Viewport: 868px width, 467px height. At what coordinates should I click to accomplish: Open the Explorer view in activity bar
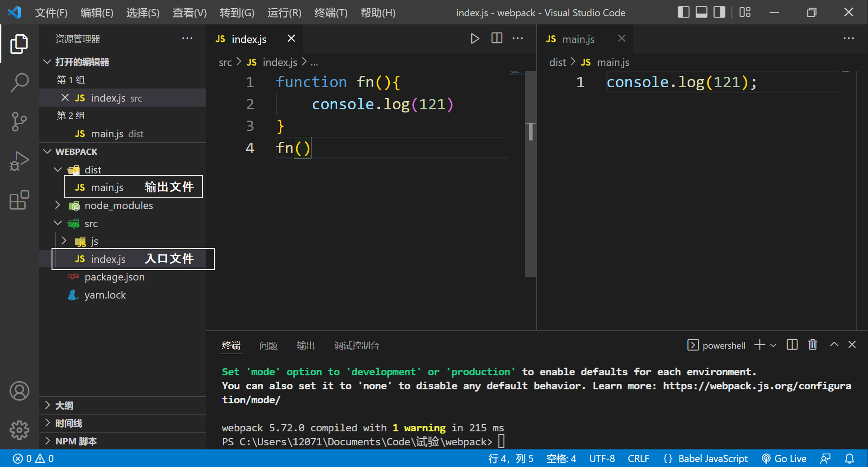pyautogui.click(x=19, y=44)
